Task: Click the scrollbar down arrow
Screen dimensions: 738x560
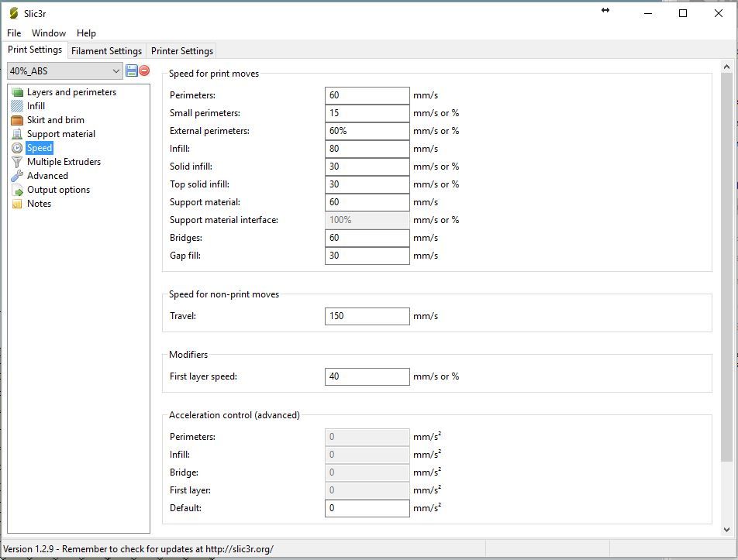Action: point(726,530)
